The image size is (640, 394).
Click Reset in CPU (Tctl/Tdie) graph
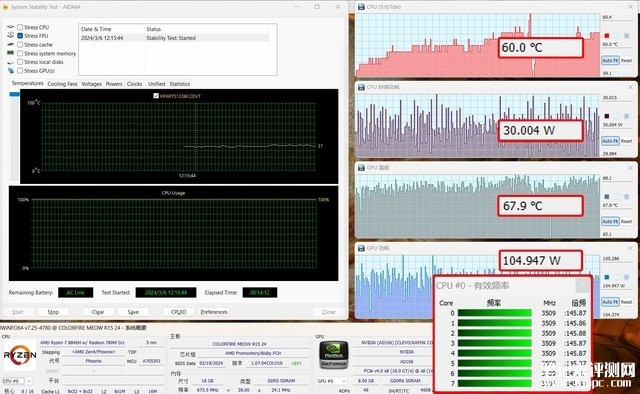point(627,60)
